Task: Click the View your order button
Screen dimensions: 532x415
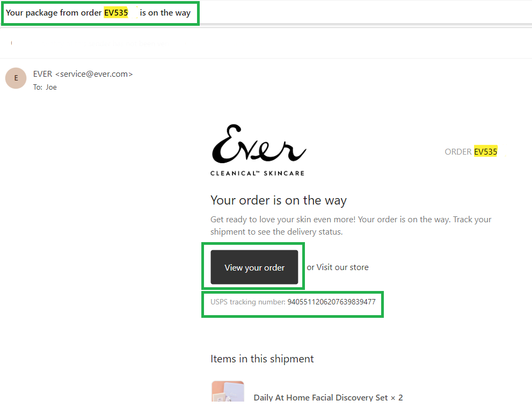Action: (x=254, y=267)
